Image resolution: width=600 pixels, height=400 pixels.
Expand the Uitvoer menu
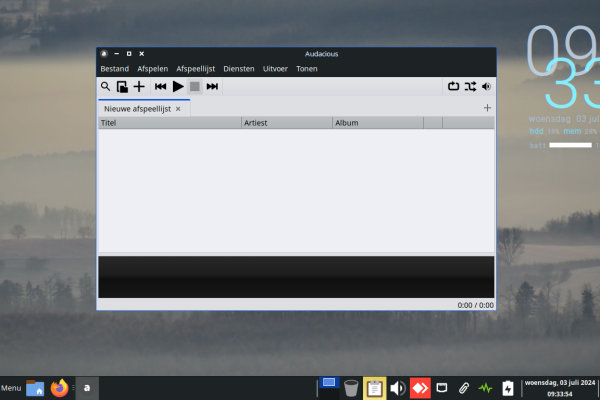point(275,69)
